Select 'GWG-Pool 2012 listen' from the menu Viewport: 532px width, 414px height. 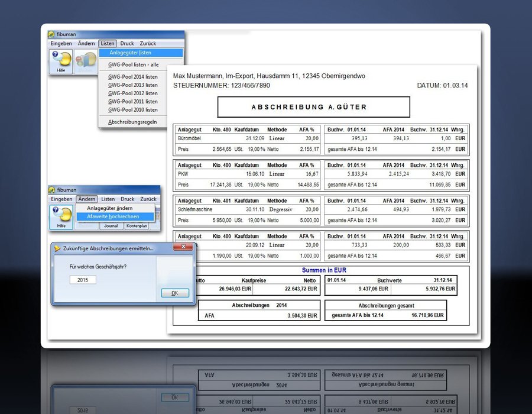click(133, 93)
